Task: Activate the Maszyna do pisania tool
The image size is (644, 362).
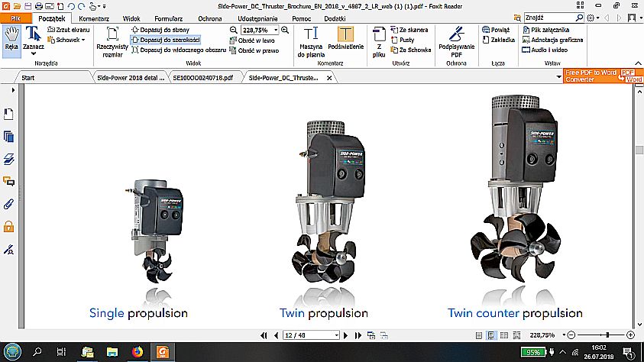Action: pos(311,42)
